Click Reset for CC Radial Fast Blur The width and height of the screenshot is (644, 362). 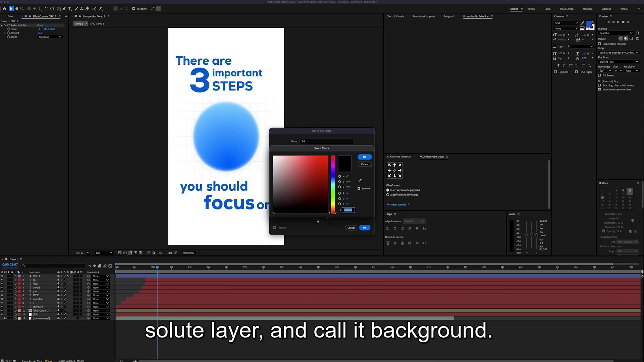coord(40,25)
